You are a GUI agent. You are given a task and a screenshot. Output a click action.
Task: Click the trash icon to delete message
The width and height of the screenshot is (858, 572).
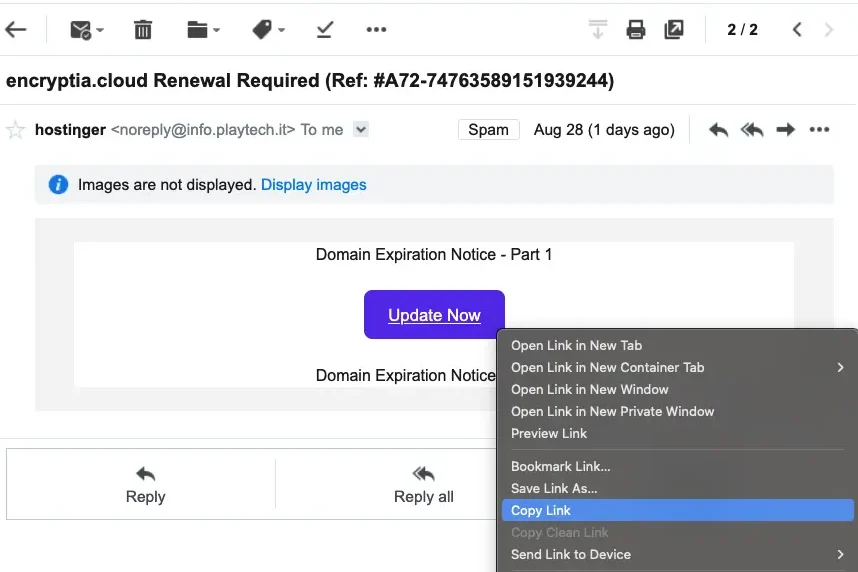[x=143, y=30]
